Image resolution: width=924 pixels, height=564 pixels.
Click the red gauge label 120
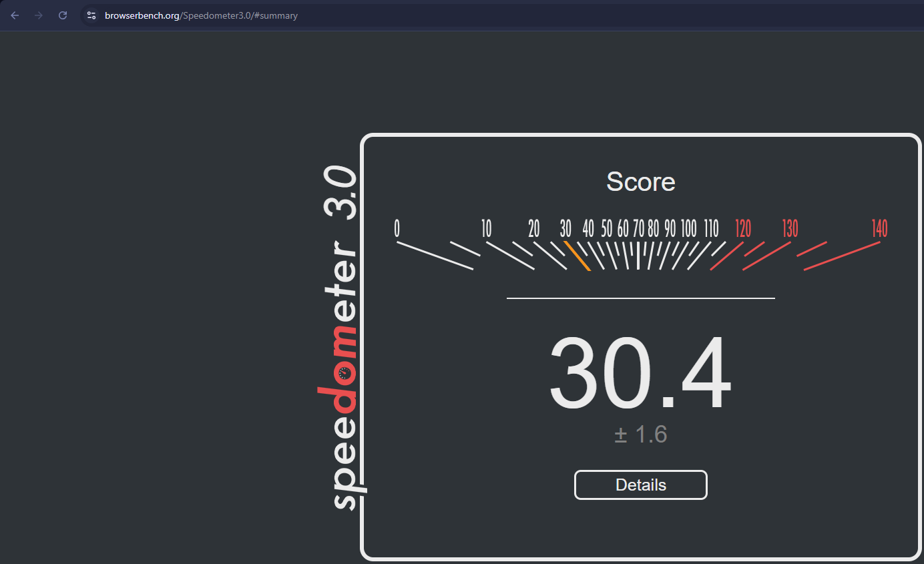pyautogui.click(x=743, y=229)
